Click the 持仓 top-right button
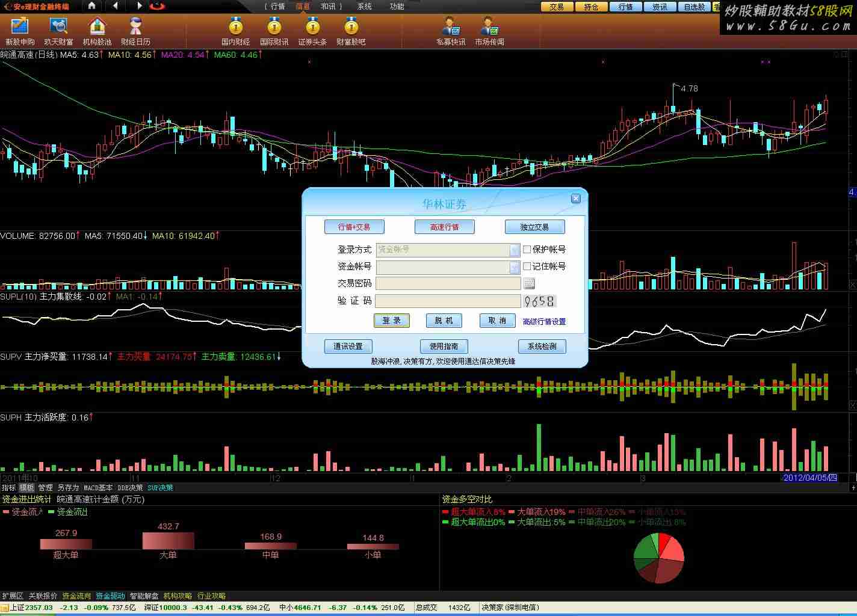The width and height of the screenshot is (857, 616). pos(591,7)
